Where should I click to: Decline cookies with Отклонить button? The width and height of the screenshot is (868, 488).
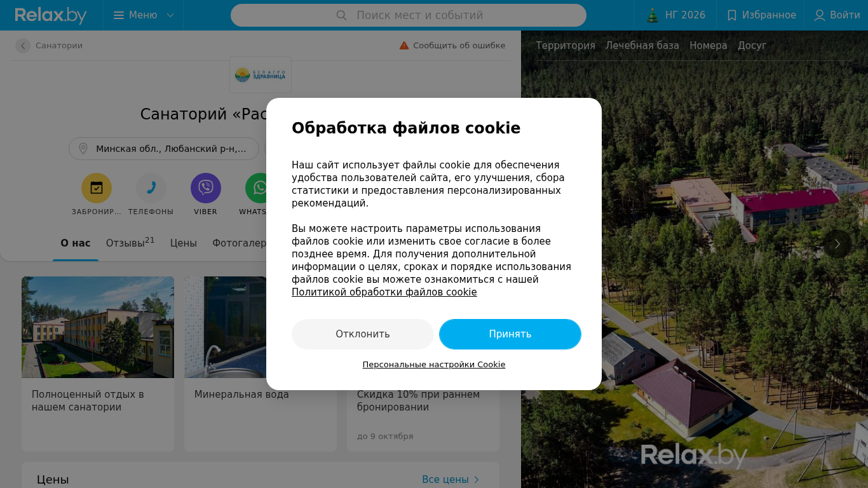(363, 334)
